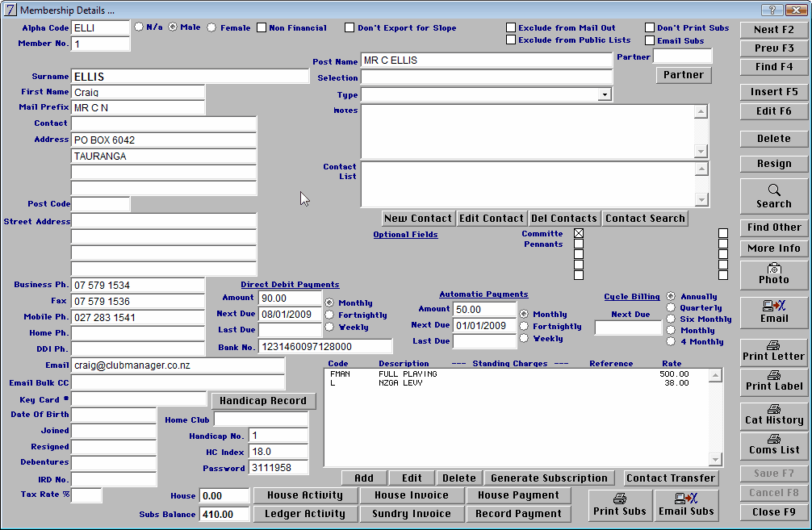Click Notes box scroll down arrow
The image size is (812, 530).
(701, 152)
